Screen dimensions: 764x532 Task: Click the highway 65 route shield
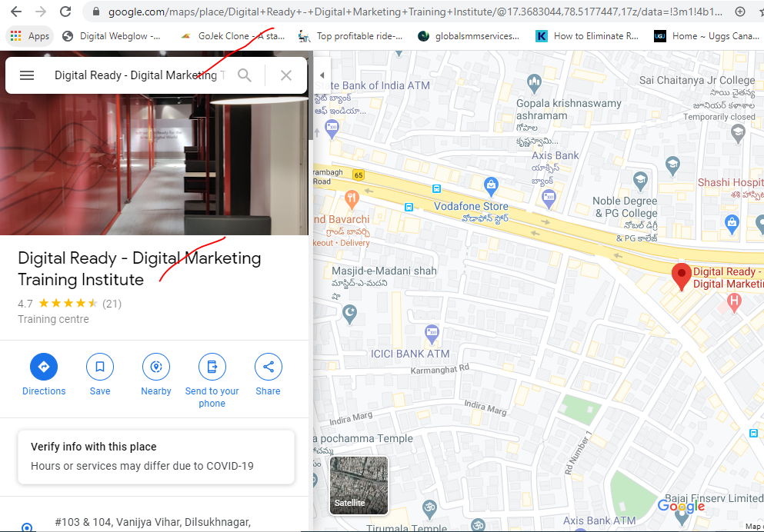359,175
